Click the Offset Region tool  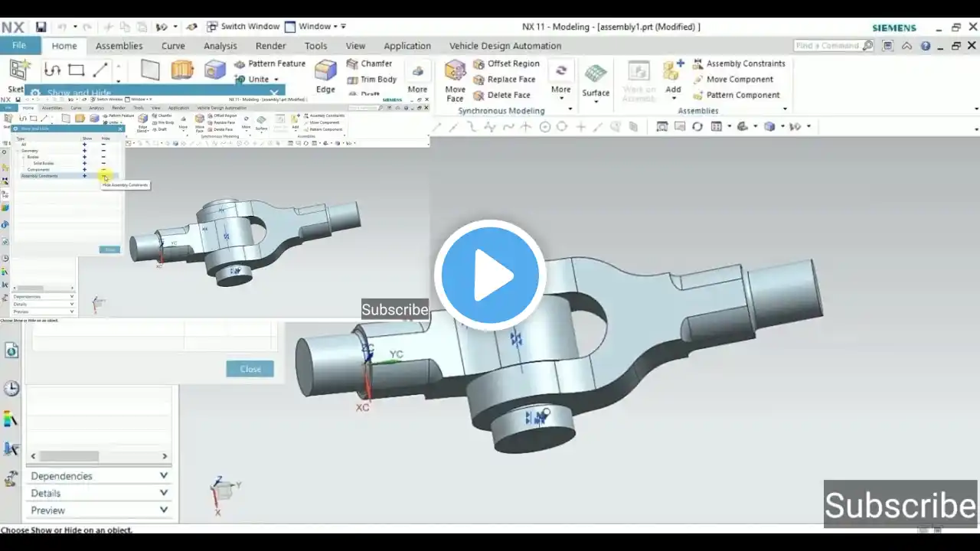(x=506, y=64)
